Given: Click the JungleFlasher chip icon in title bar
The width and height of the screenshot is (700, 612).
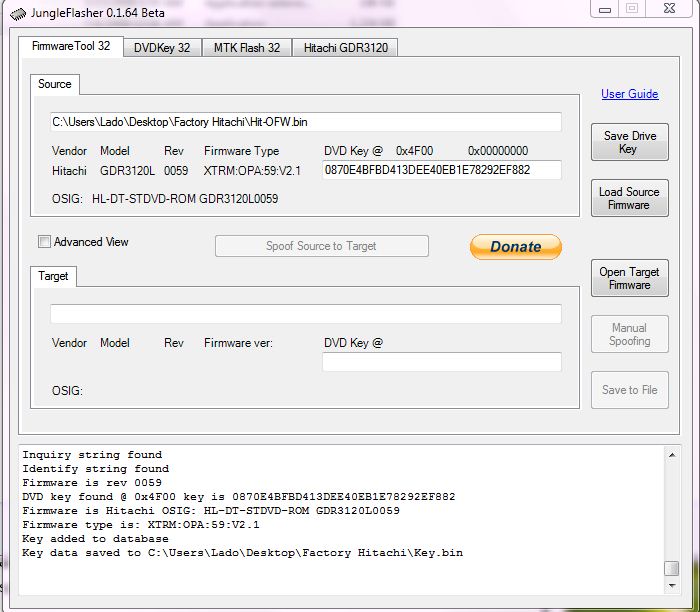Looking at the screenshot, I should click(18, 13).
